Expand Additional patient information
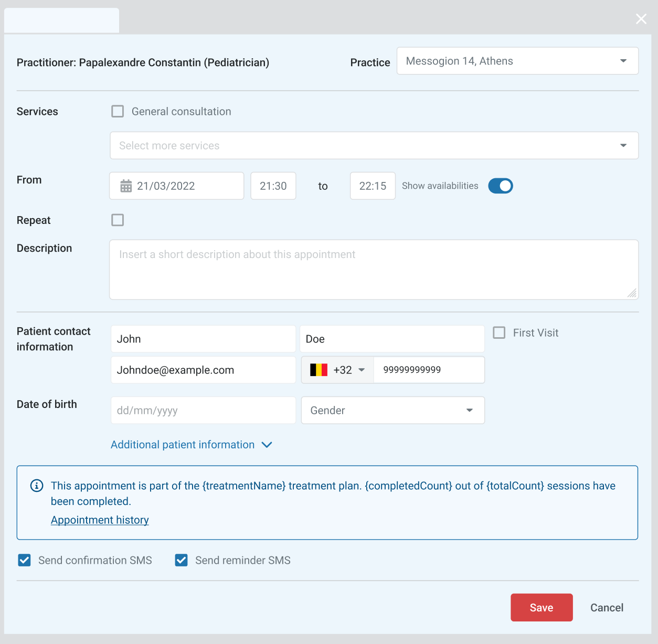This screenshot has width=658, height=644. point(191,445)
